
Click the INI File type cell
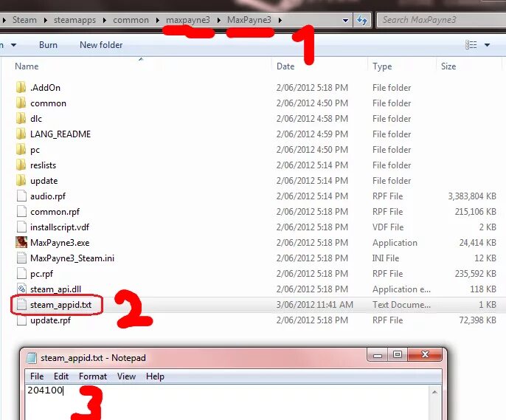386,258
